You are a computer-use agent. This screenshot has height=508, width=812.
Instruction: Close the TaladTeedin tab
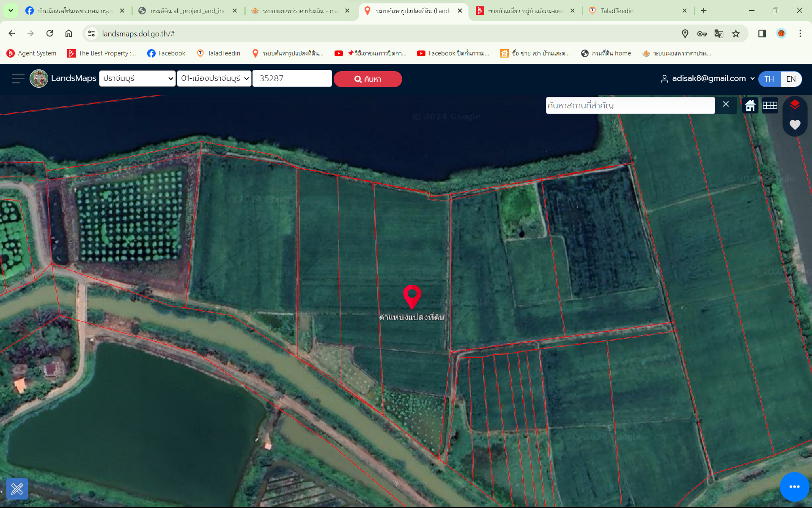(685, 11)
